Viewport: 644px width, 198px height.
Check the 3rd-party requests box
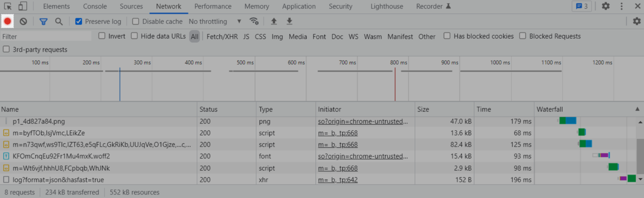click(x=6, y=49)
